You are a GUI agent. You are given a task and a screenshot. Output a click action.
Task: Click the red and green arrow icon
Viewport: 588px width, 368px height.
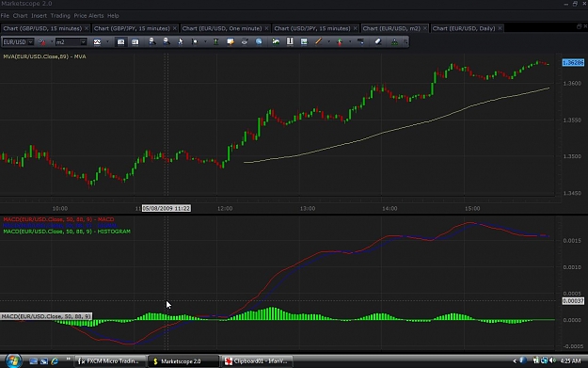340,42
